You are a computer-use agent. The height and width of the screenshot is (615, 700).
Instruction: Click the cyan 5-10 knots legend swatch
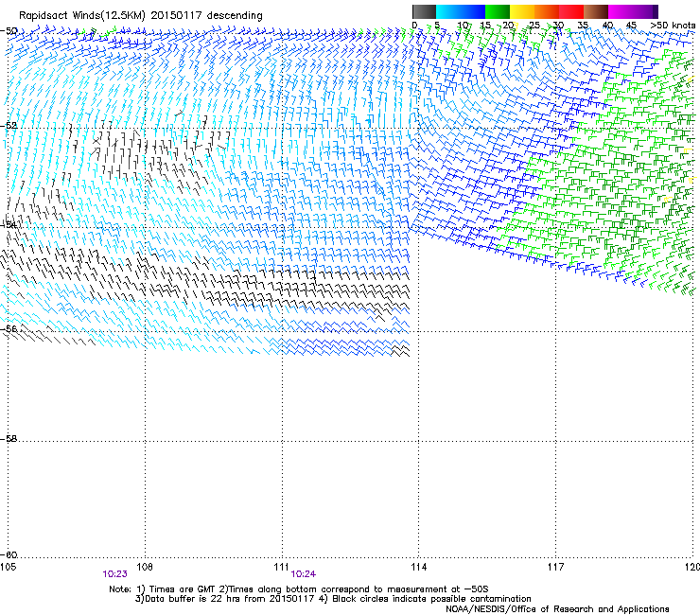(x=448, y=11)
